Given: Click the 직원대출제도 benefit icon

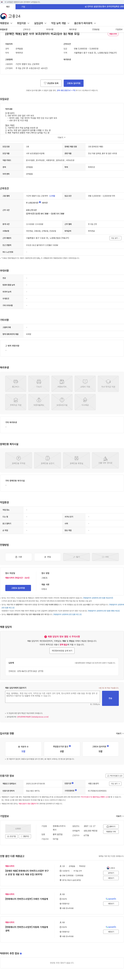Looking at the screenshot, I should [x=39, y=402].
